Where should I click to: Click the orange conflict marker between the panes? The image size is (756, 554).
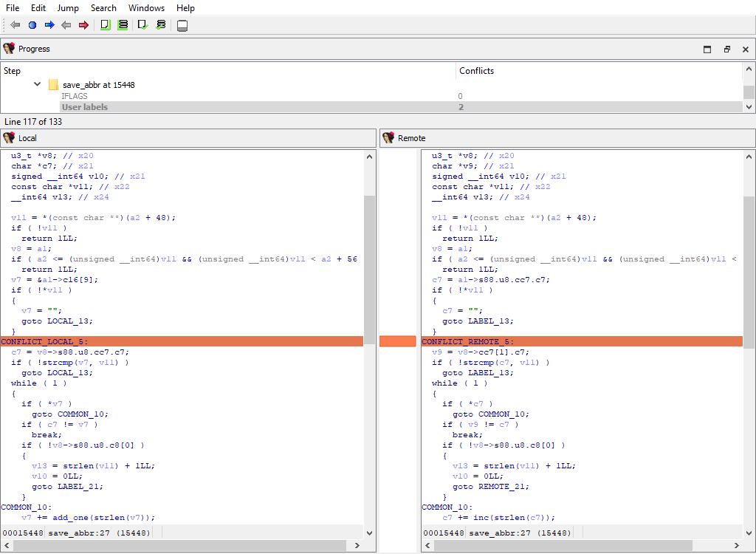(x=397, y=341)
